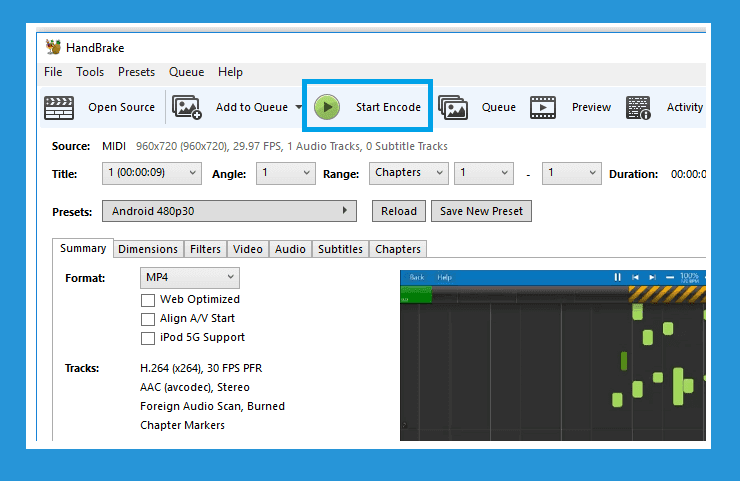Click the minus speed icon in preview
This screenshot has height=481, width=740.
[670, 277]
